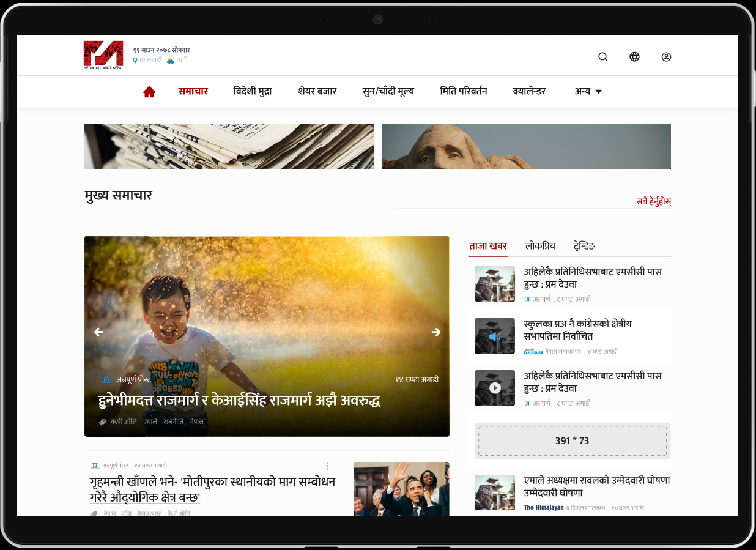Open the गृहमन्त्री खाँणले भने headline
Viewport: 756px width, 550px height.
212,489
